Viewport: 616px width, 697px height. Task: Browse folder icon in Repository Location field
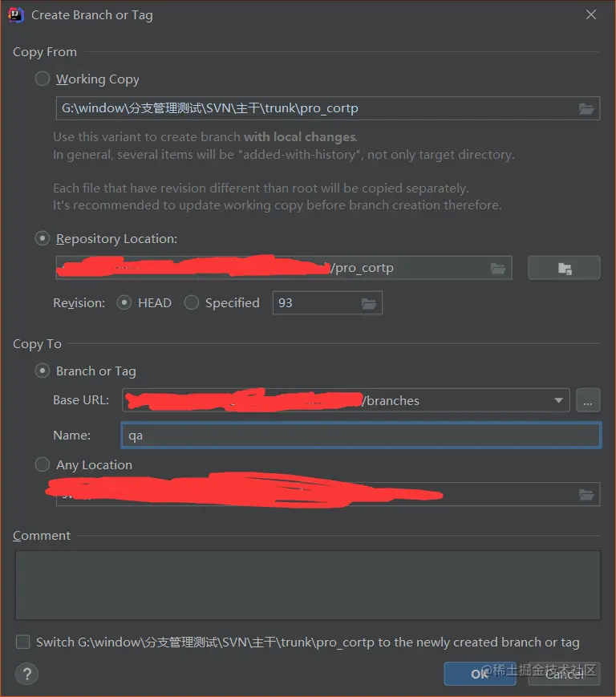[x=498, y=268]
